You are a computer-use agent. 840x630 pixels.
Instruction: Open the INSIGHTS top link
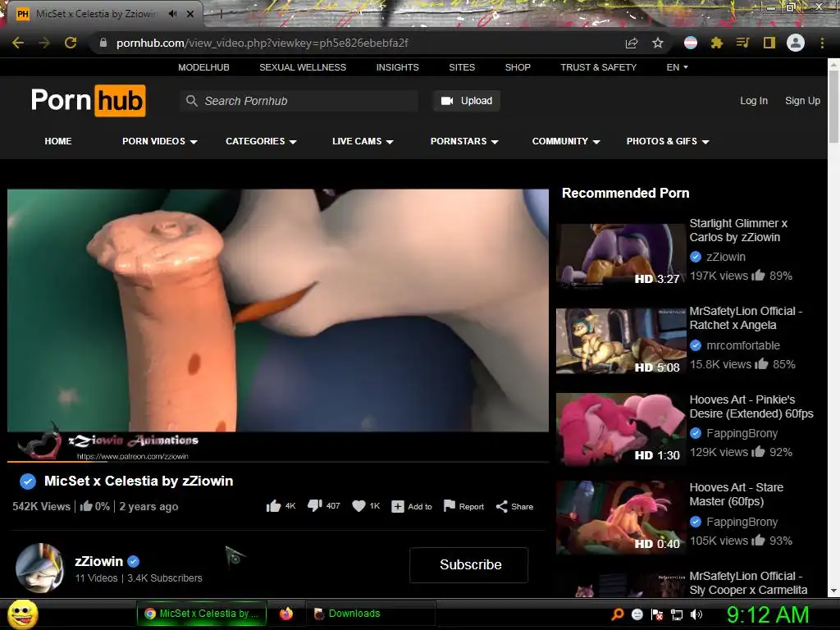[398, 67]
